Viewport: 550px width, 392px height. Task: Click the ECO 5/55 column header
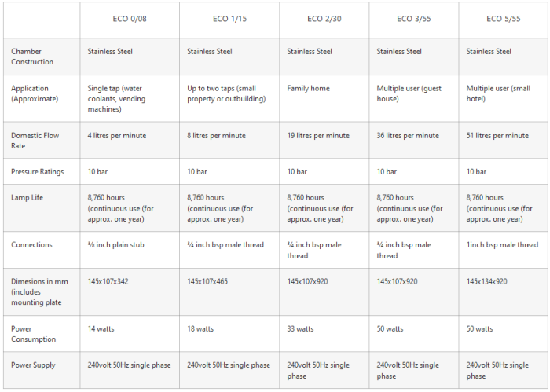504,19
